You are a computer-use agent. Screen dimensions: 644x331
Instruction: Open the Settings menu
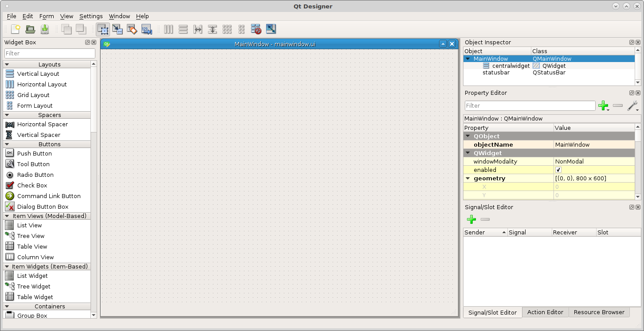(x=91, y=16)
